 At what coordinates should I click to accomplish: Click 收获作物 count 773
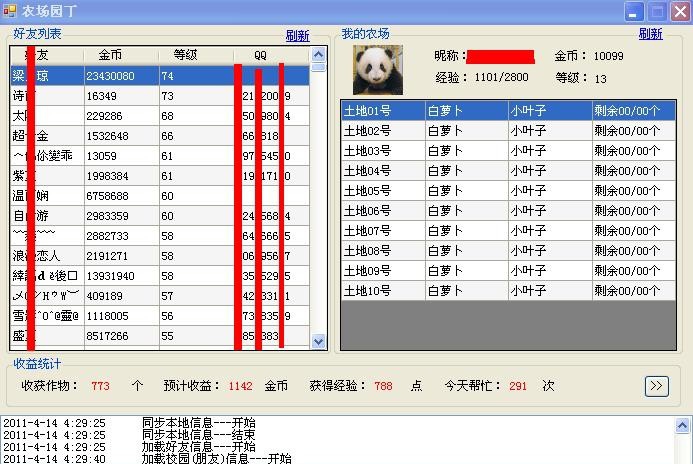click(100, 386)
